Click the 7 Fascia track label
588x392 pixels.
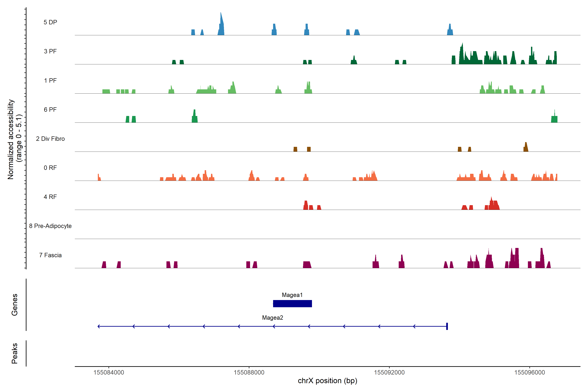(x=50, y=255)
